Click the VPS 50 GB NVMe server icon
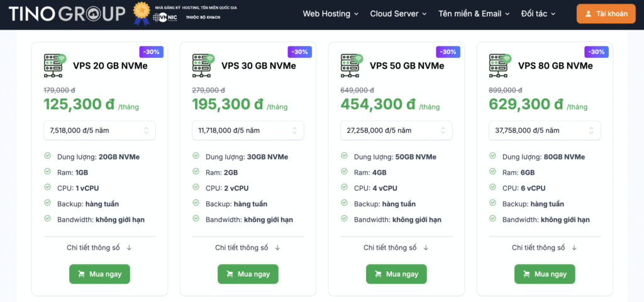Viewport: 644px width, 302px height. [352, 65]
